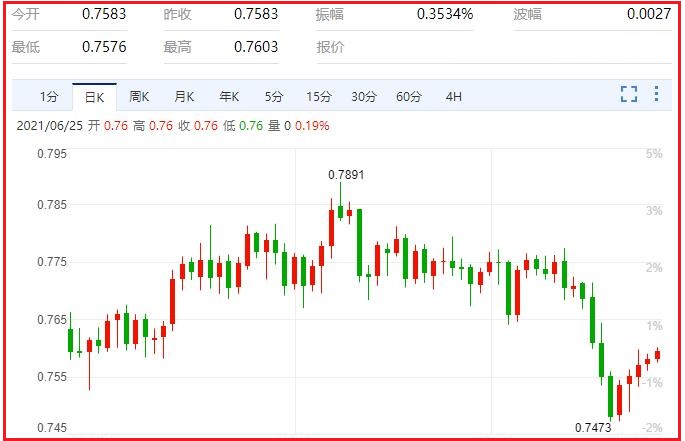The image size is (685, 441).
Task: Click the 0.795 axis label
Action: pyautogui.click(x=52, y=154)
